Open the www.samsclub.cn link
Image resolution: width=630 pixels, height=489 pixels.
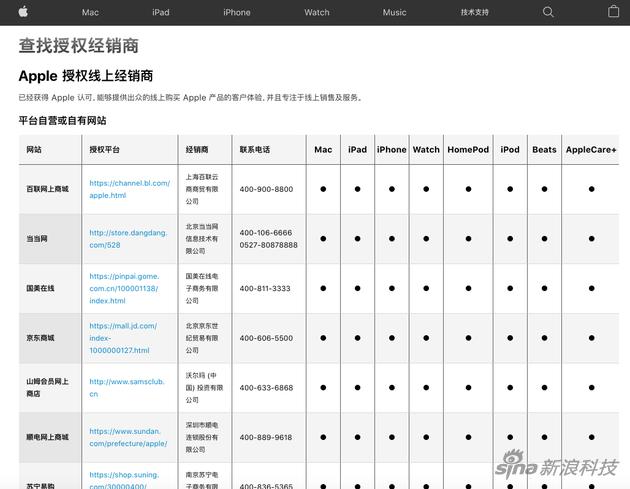click(127, 387)
